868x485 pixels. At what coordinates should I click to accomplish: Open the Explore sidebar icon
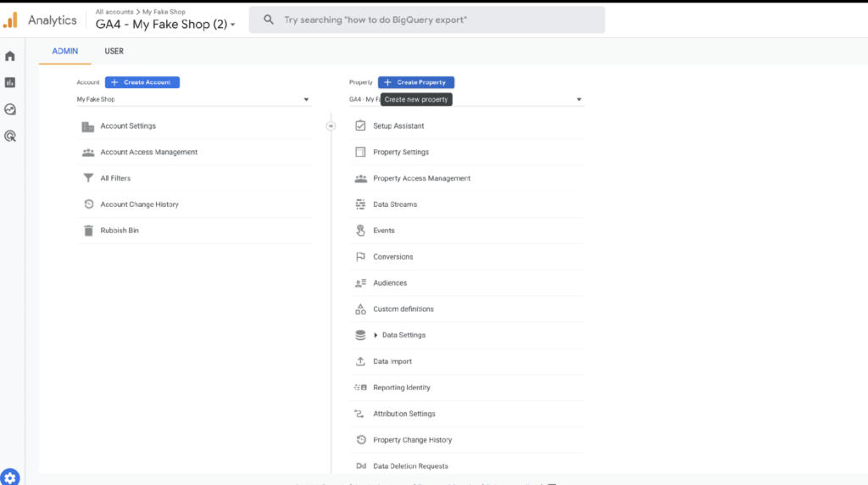(x=10, y=109)
